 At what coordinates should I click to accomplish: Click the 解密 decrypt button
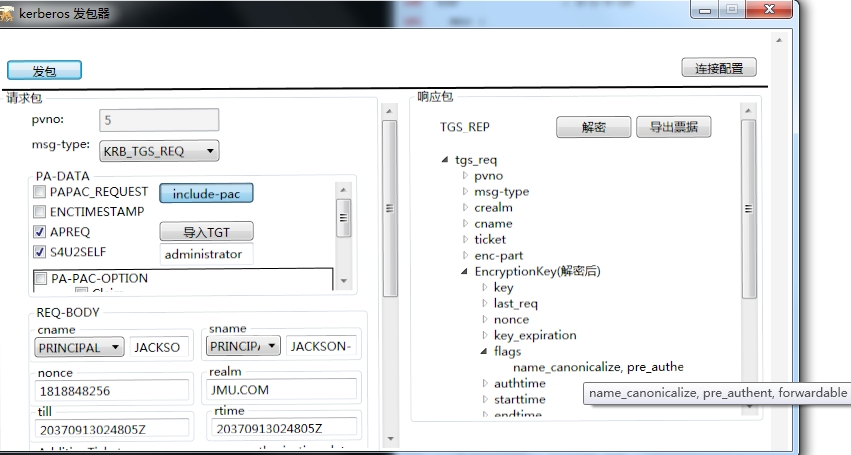(x=593, y=127)
